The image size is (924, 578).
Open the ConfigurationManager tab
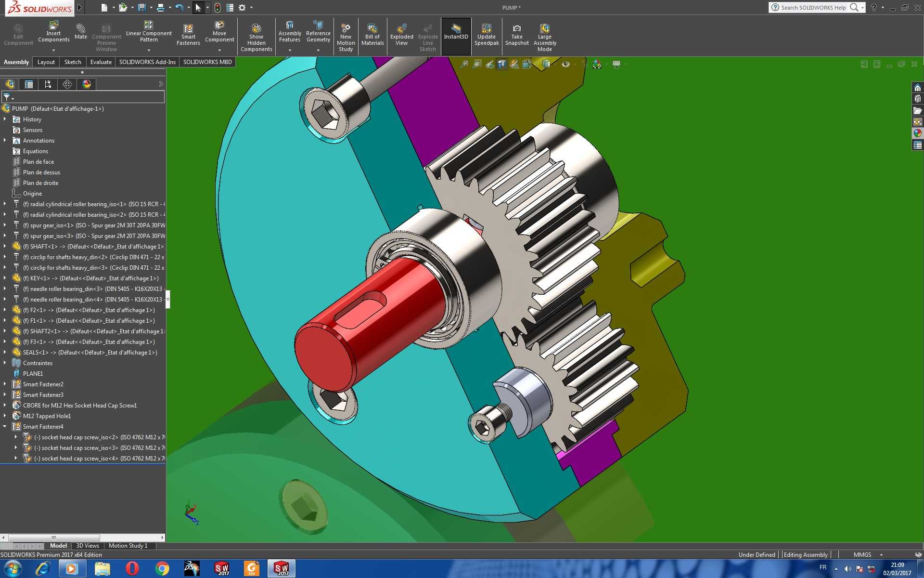48,84
